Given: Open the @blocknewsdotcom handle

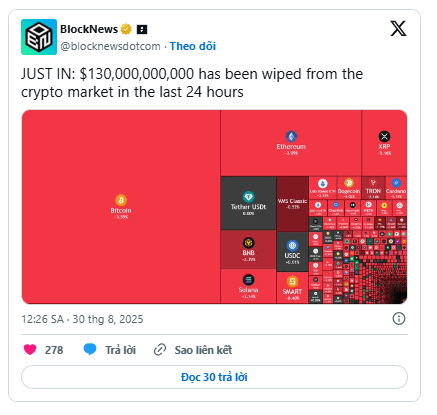Looking at the screenshot, I should pyautogui.click(x=110, y=46).
